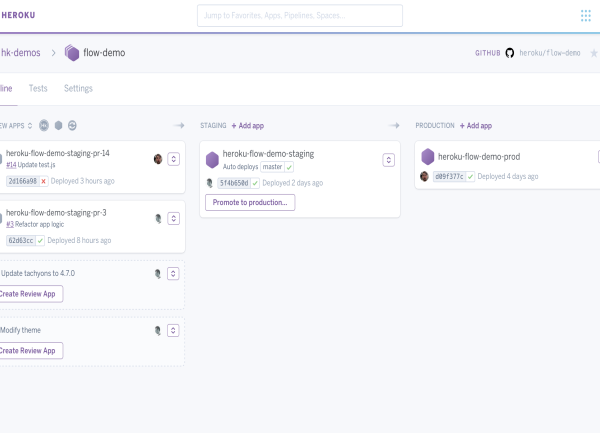Create Review App for Modify theme
The height and width of the screenshot is (433, 600).
(x=30, y=350)
